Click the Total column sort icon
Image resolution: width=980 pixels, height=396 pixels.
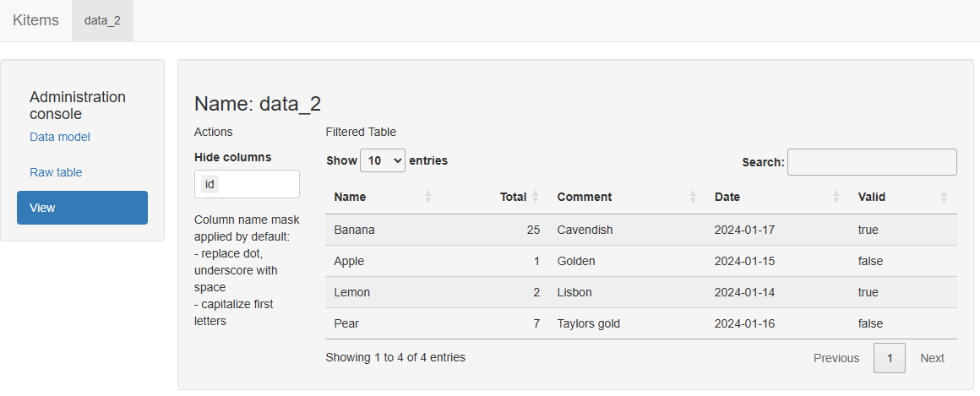coord(536,197)
